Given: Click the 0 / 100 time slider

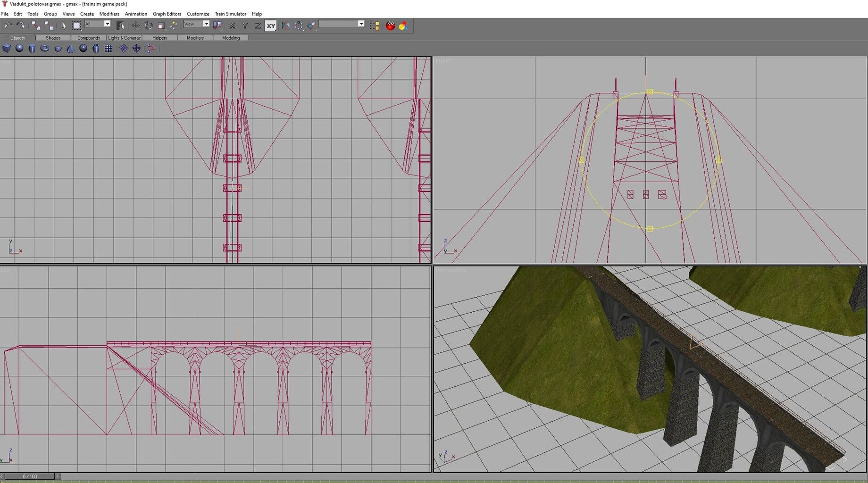Looking at the screenshot, I should 30,476.
